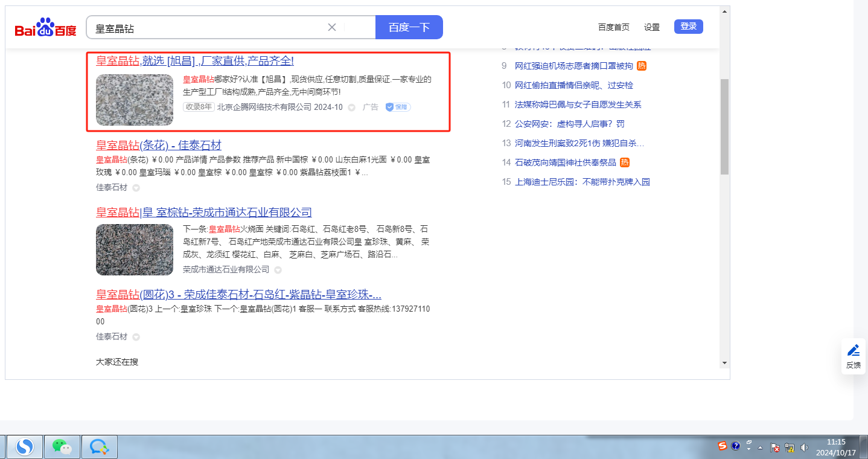The height and width of the screenshot is (459, 868).
Task: Click the volume speaker tray icon
Action: (804, 448)
